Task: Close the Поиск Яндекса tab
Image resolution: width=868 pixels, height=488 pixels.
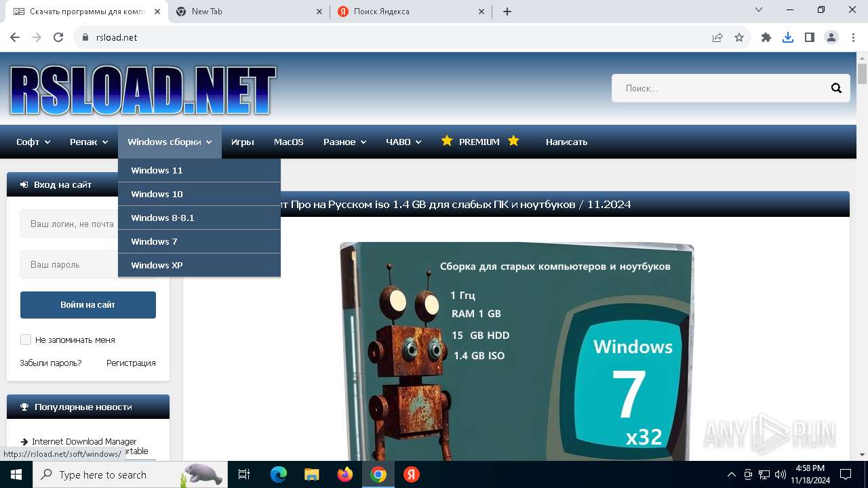Action: (481, 12)
